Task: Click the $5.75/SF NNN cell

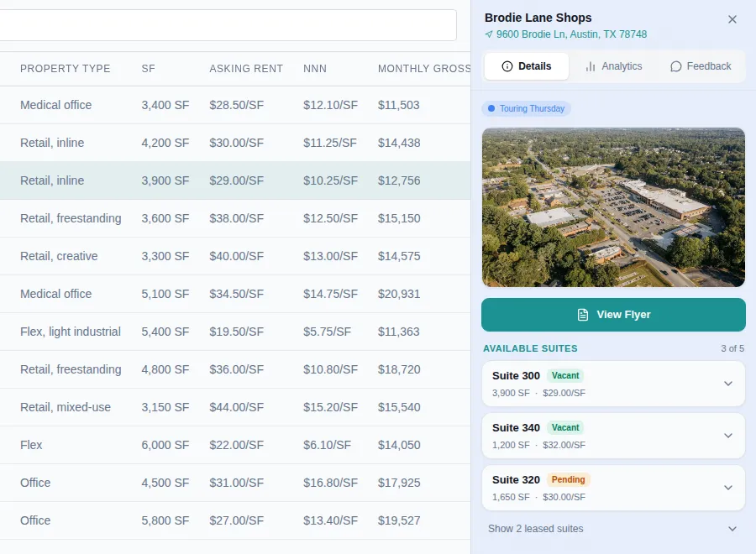Action: [327, 332]
